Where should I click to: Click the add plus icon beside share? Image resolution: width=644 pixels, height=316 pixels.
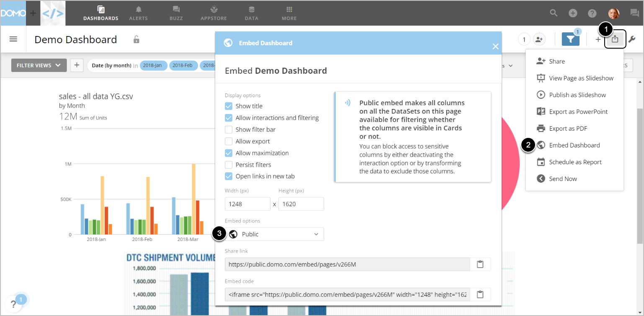click(598, 39)
